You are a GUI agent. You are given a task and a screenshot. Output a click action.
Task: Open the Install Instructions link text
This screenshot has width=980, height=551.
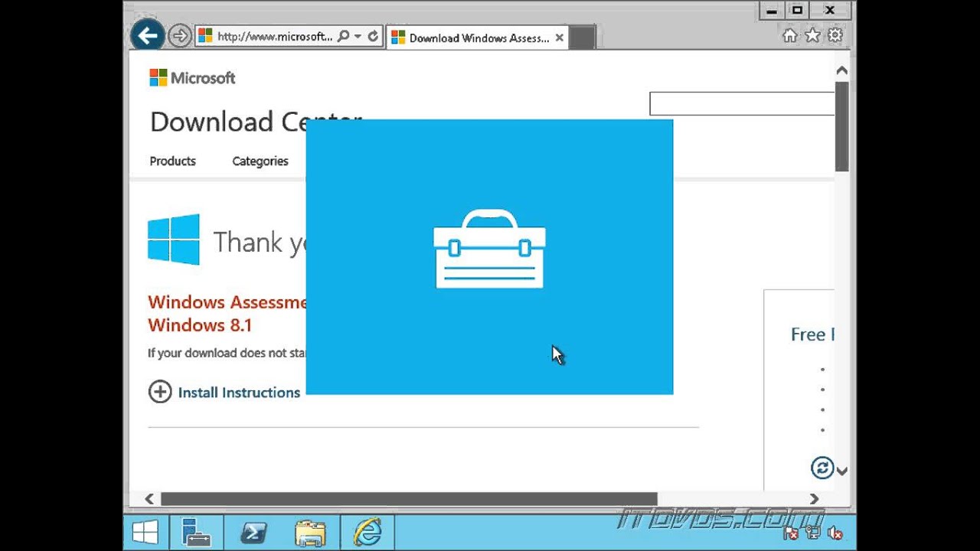point(239,392)
